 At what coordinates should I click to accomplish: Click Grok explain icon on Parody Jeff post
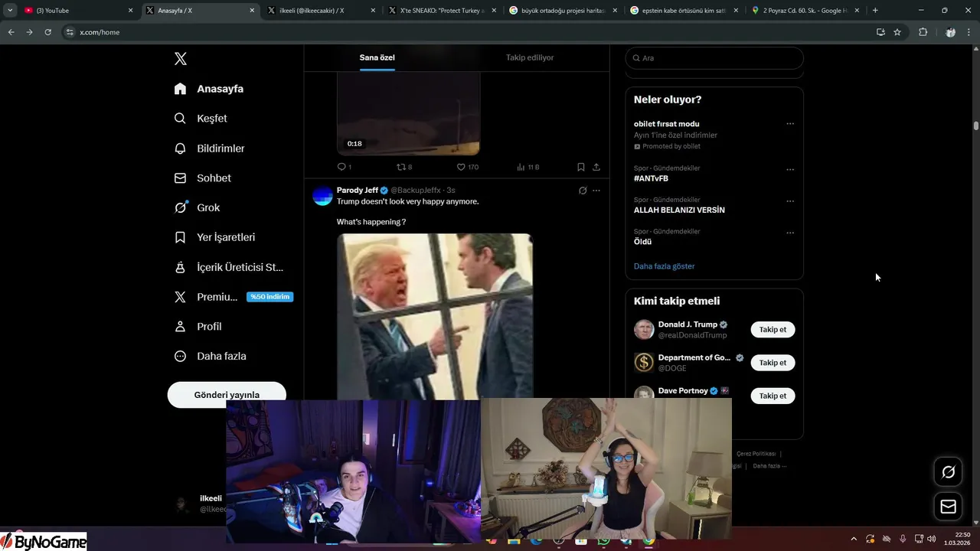point(583,191)
